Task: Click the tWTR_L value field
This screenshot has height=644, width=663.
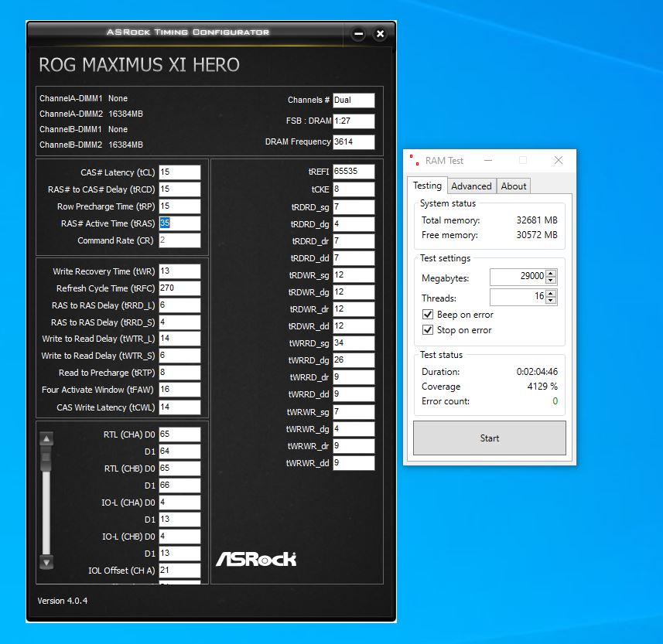Action: tap(179, 338)
